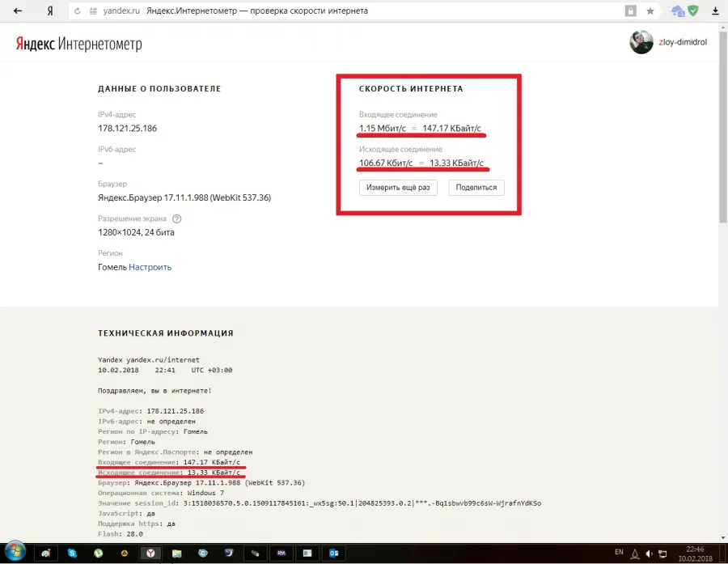Open the blue crescent app in taskbar
The width and height of the screenshot is (728, 564).
[229, 553]
